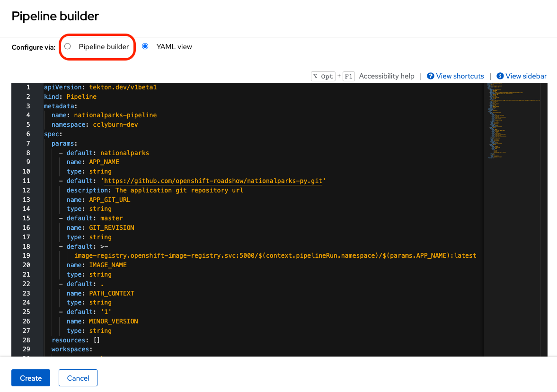Screen dimensions: 557x392
Task: Click "default: '1'" on line 25
Action: coord(89,312)
